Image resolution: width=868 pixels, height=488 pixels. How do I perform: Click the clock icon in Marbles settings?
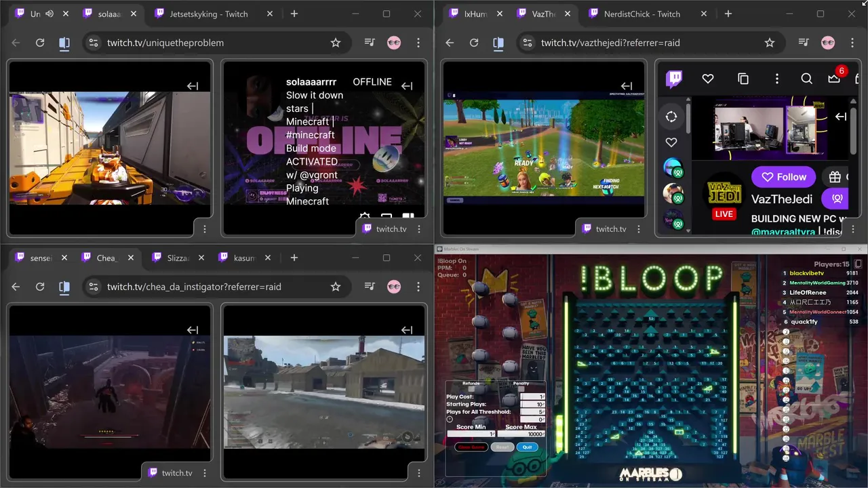pyautogui.click(x=450, y=420)
